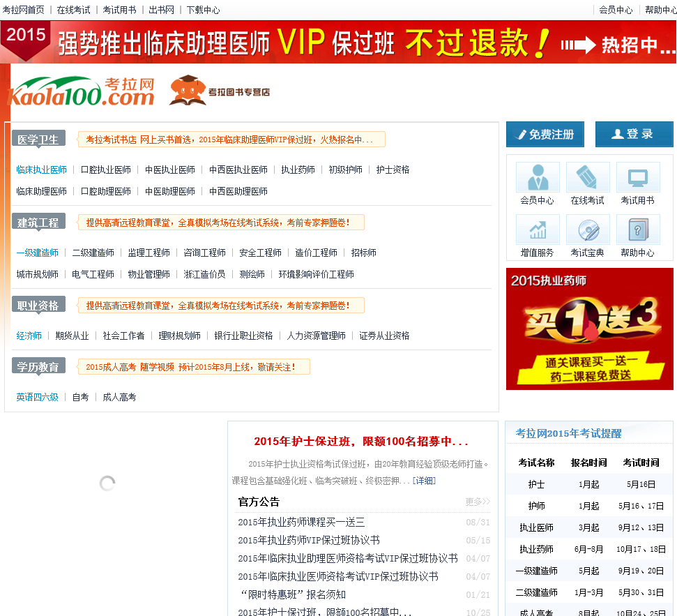
Task: Open the 执业药师 link under 医学卫生
Action: [298, 170]
